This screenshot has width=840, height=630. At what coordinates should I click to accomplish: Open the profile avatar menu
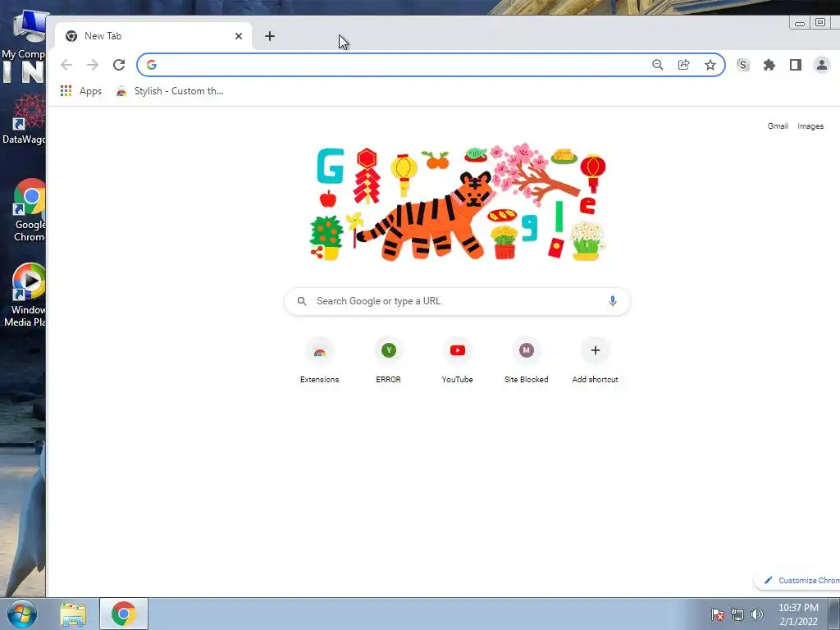pyautogui.click(x=821, y=65)
